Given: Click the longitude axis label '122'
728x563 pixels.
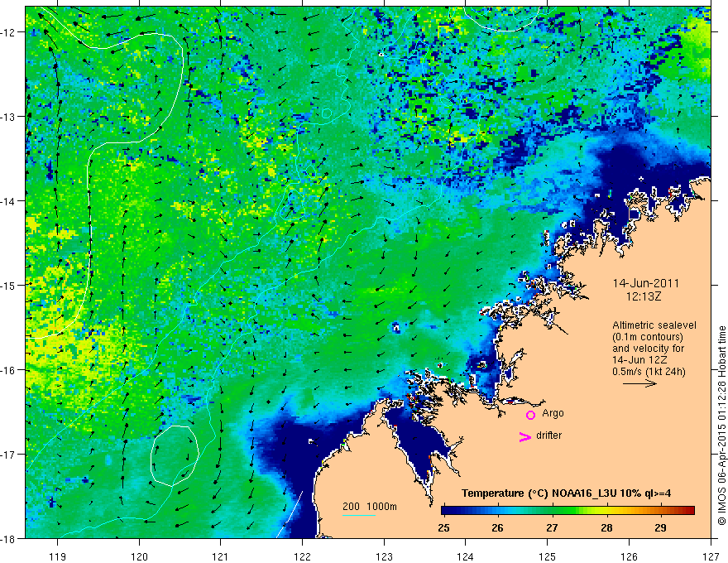Looking at the screenshot, I should click(302, 556).
